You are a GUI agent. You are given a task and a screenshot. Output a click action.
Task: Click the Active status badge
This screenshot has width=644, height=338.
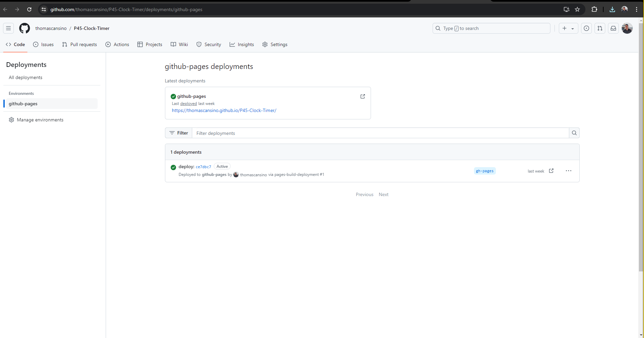(222, 166)
